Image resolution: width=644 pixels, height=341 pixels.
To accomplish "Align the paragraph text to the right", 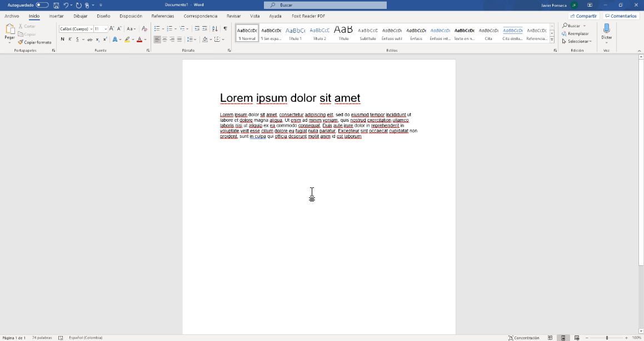I will 172,39.
